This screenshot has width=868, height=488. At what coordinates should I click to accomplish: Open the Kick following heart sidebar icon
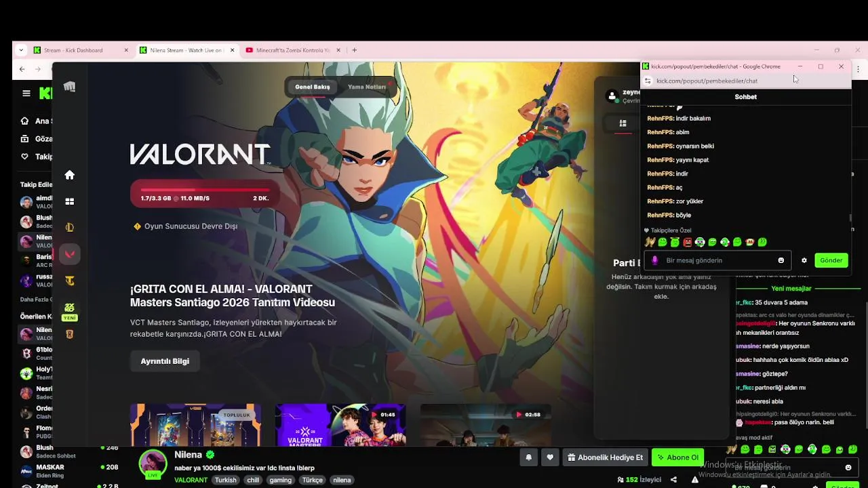[25, 157]
